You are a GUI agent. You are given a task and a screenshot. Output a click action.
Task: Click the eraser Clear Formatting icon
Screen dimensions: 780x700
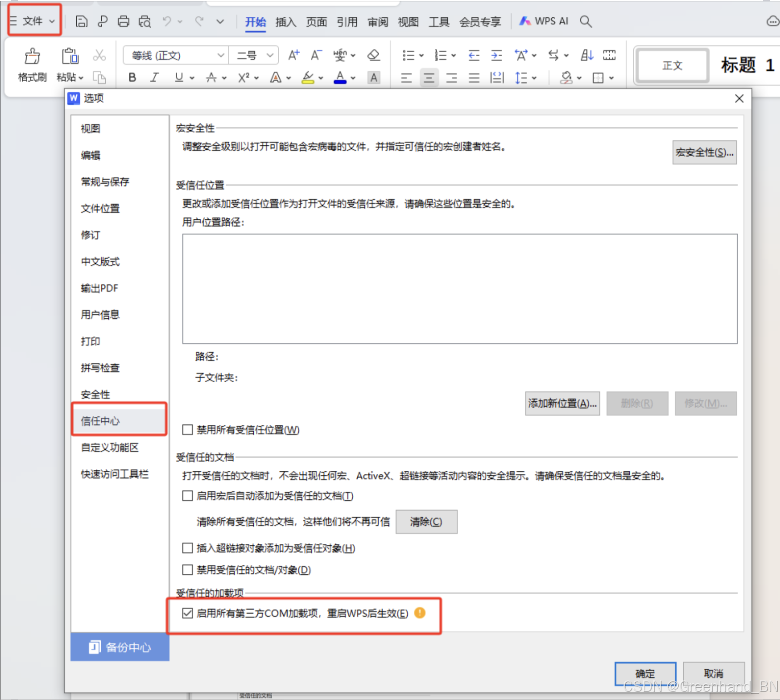373,55
